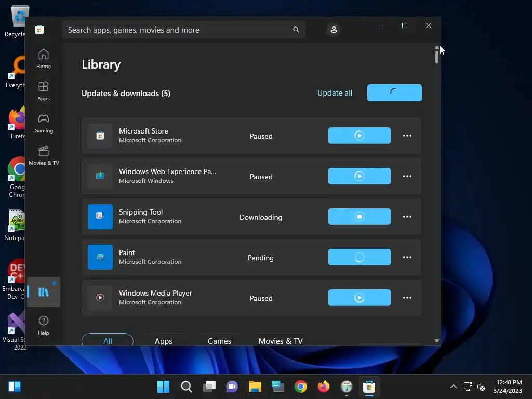Click the Snipping Tool Downloading status
Image resolution: width=532 pixels, height=399 pixels.
(261, 217)
